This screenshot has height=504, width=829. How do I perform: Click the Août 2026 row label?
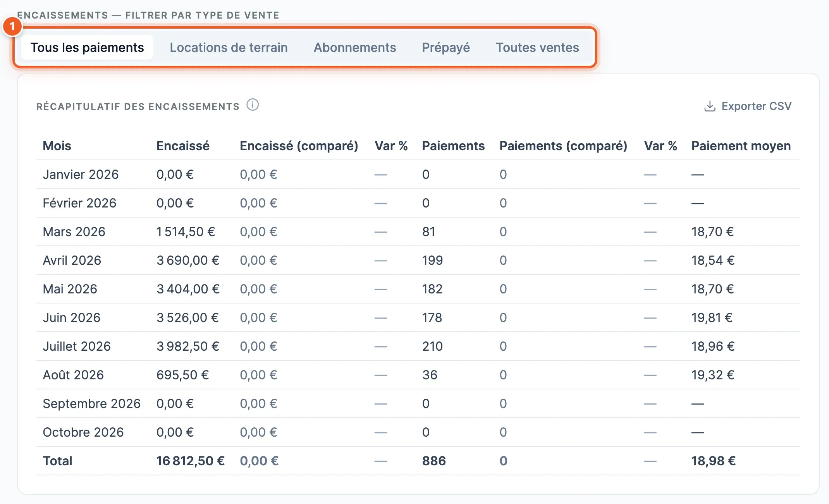[x=73, y=375]
